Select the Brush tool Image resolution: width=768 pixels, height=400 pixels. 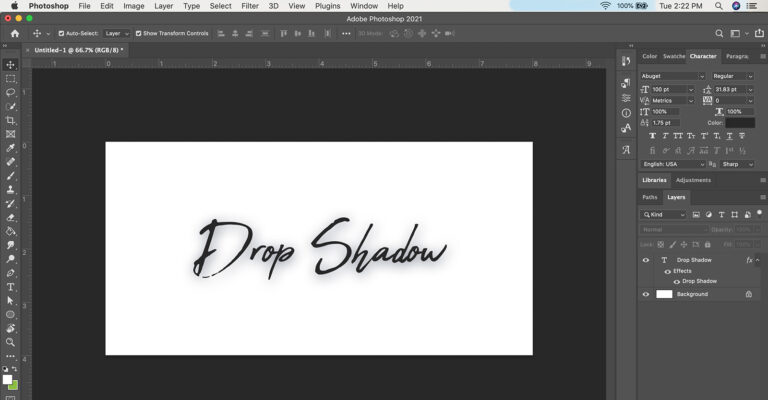[10, 176]
